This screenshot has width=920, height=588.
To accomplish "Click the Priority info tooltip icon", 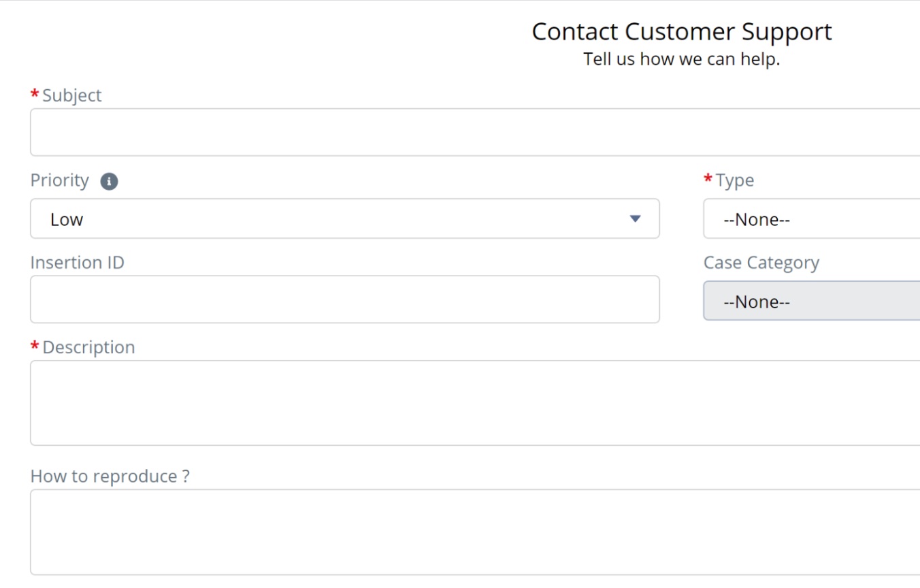I will pos(109,182).
